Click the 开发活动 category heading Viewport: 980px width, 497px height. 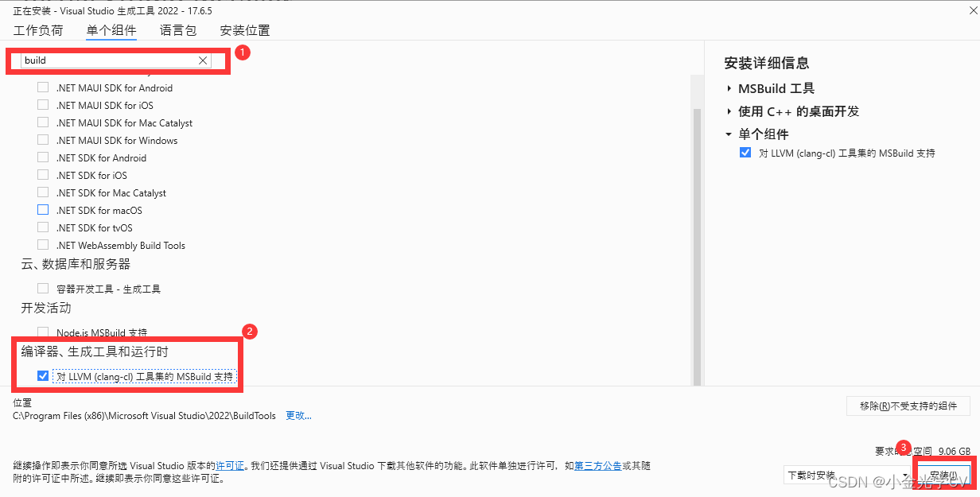point(46,308)
